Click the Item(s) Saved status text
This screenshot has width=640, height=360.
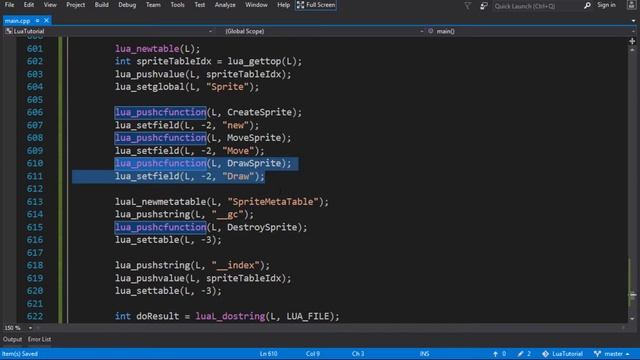[20, 354]
